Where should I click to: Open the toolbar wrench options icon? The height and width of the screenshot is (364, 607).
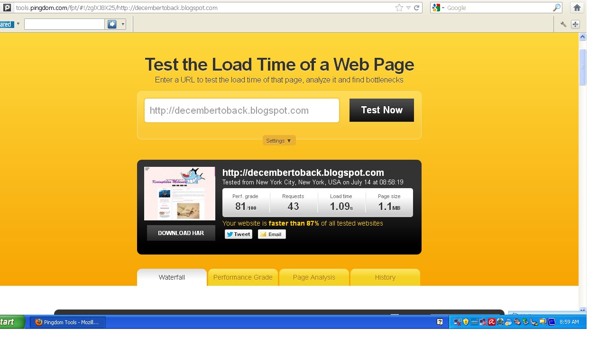point(563,24)
